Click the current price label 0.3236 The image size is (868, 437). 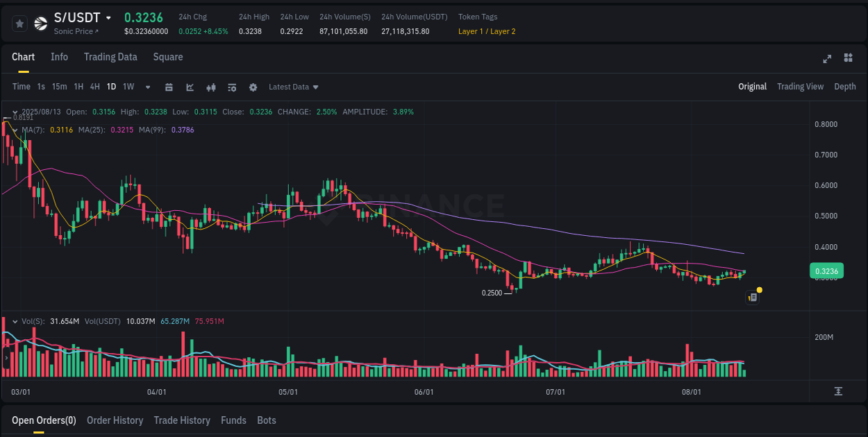826,271
